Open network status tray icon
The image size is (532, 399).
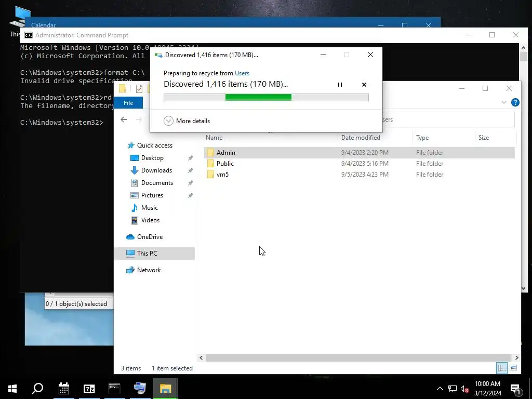click(453, 389)
